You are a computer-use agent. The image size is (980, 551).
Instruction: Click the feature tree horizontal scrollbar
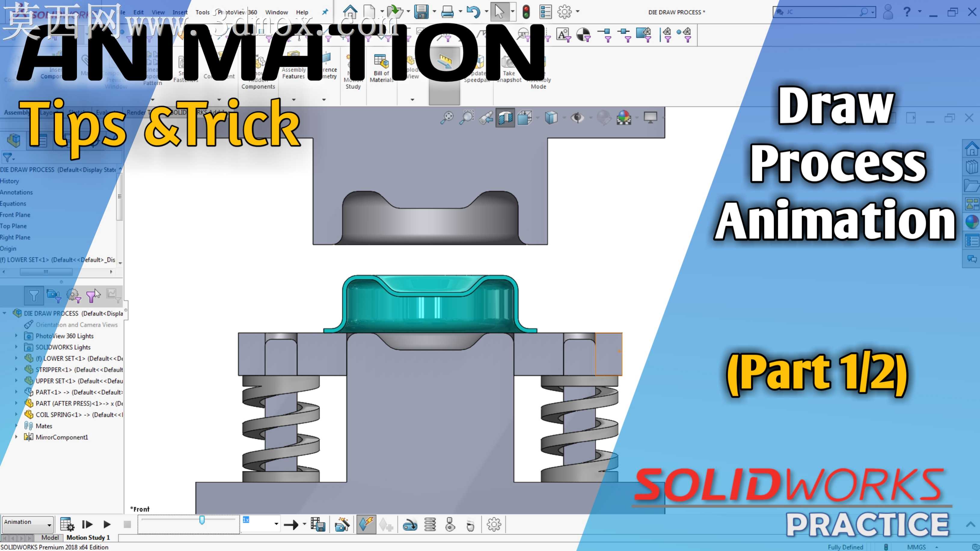click(x=46, y=272)
